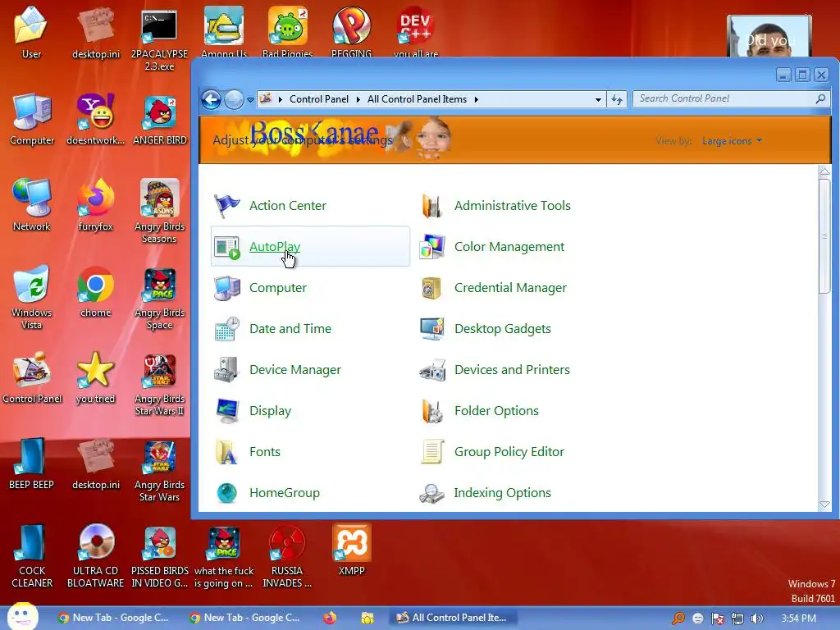Select the BEEP BEEP desktop icon
Image resolution: width=840 pixels, height=630 pixels.
point(32,464)
